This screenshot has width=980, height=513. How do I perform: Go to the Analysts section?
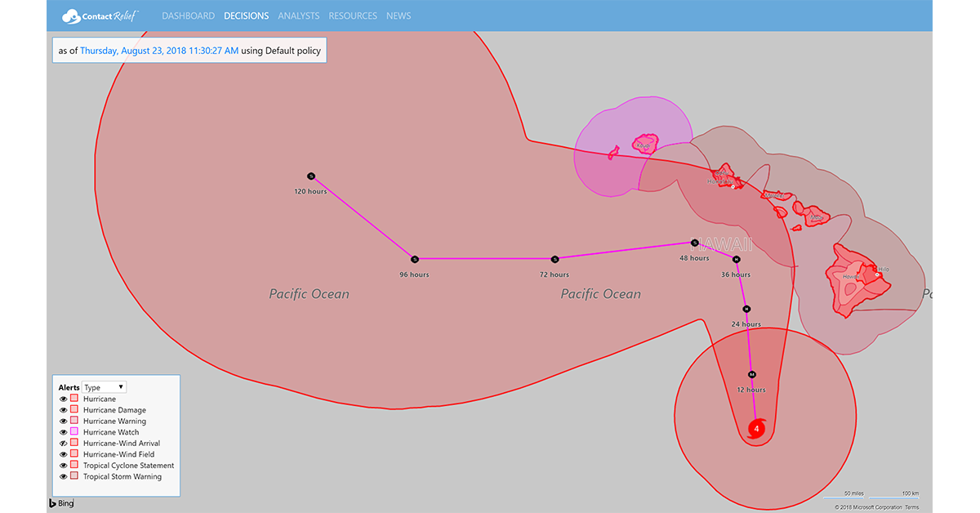(298, 16)
